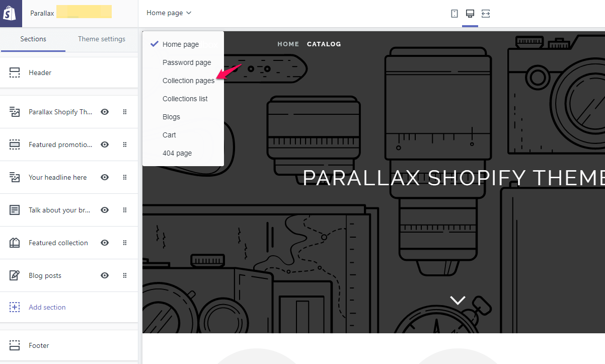Click the scroll-down chevron on hero banner
Viewport: 605px width, 364px height.
(458, 300)
